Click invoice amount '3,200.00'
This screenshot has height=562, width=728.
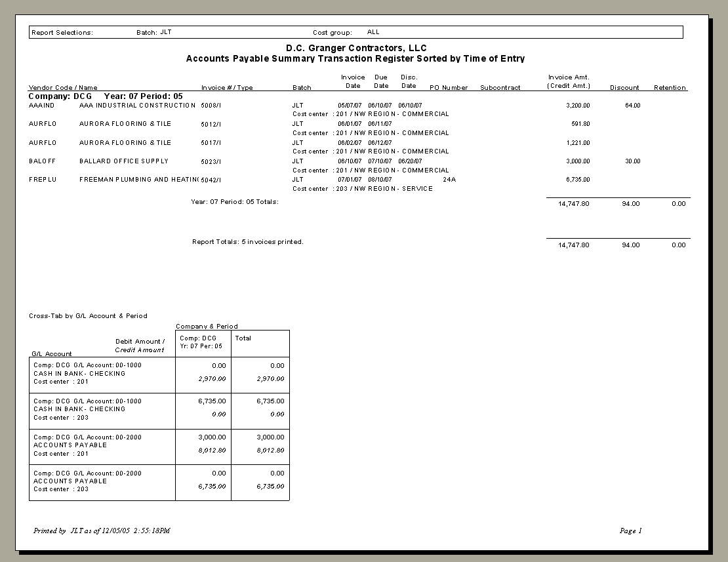(578, 106)
